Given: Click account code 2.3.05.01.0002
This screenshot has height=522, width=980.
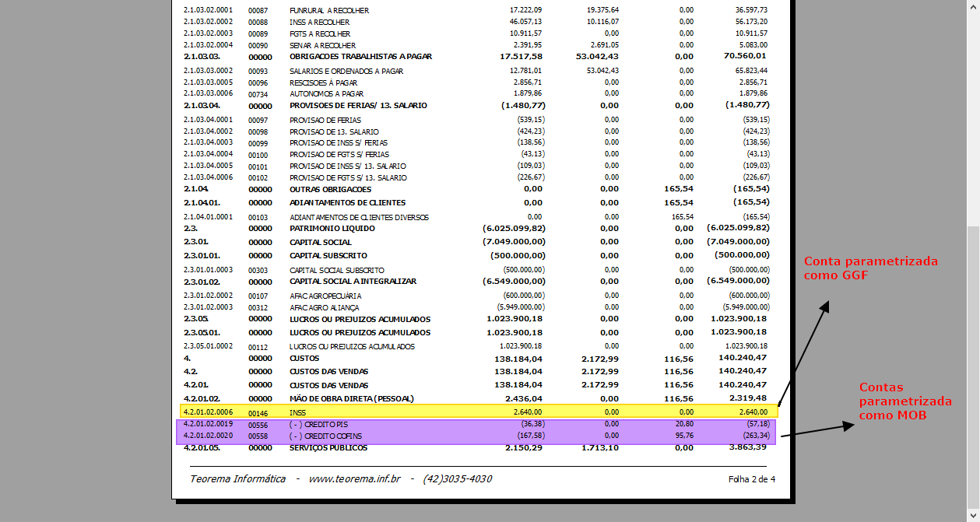Looking at the screenshot, I should 208,345.
